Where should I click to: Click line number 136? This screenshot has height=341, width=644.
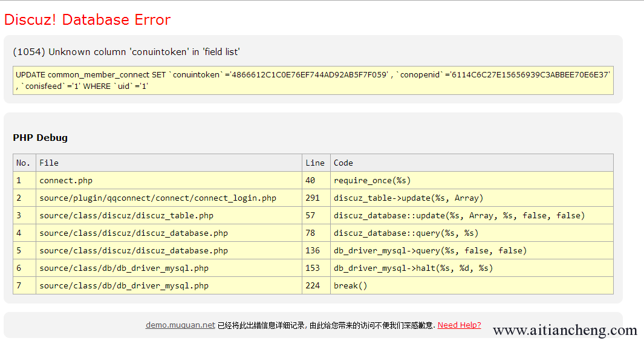pos(316,251)
